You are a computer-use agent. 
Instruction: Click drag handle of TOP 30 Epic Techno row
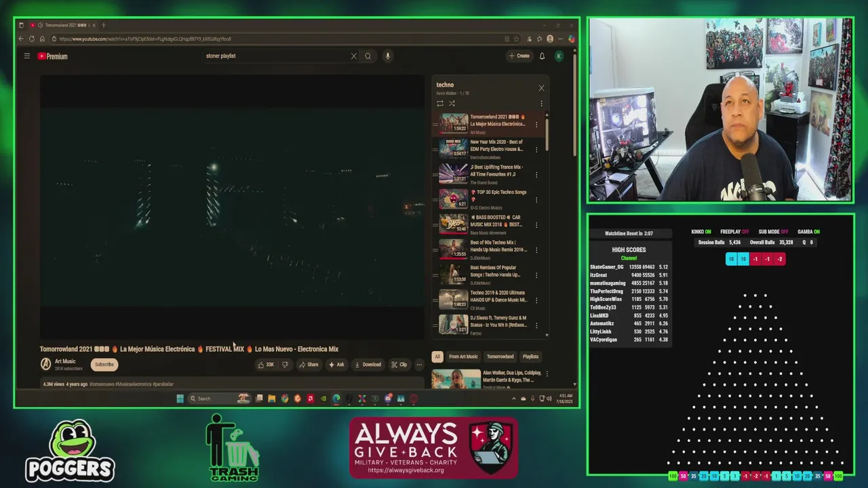coord(435,199)
